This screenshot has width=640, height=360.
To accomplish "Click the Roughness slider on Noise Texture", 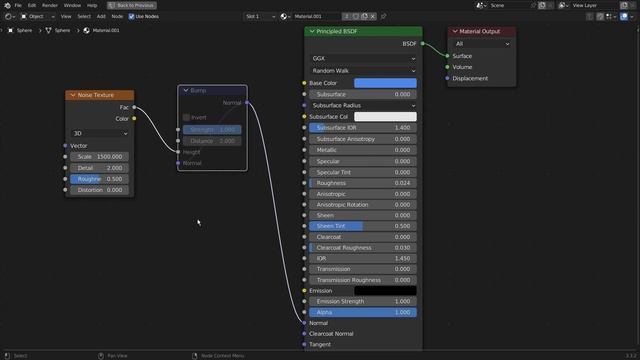I will [100, 179].
